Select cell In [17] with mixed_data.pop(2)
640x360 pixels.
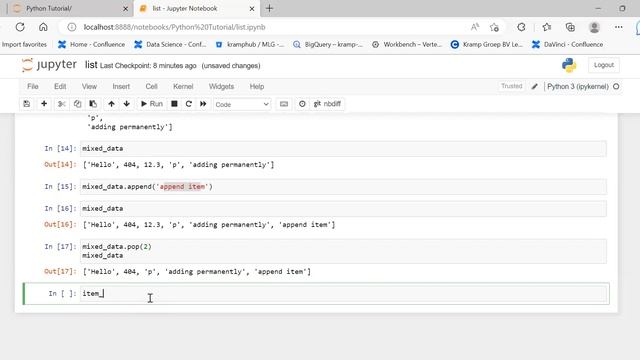(343, 251)
